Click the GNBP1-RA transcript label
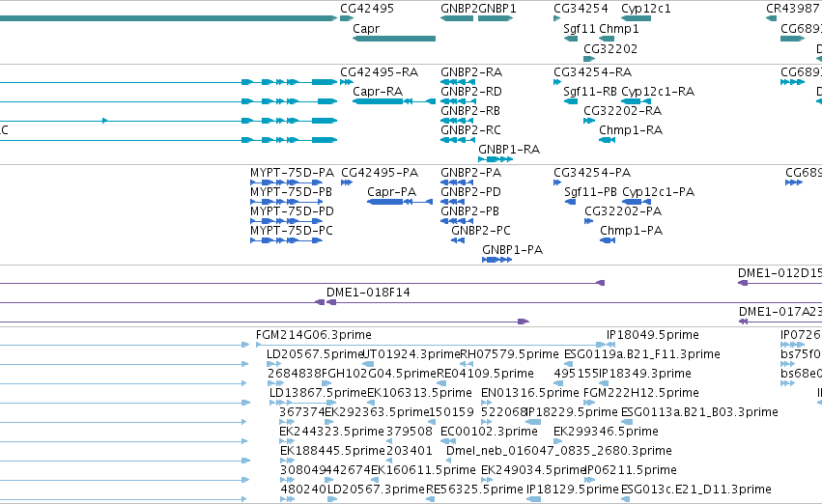The width and height of the screenshot is (822, 504). click(509, 150)
